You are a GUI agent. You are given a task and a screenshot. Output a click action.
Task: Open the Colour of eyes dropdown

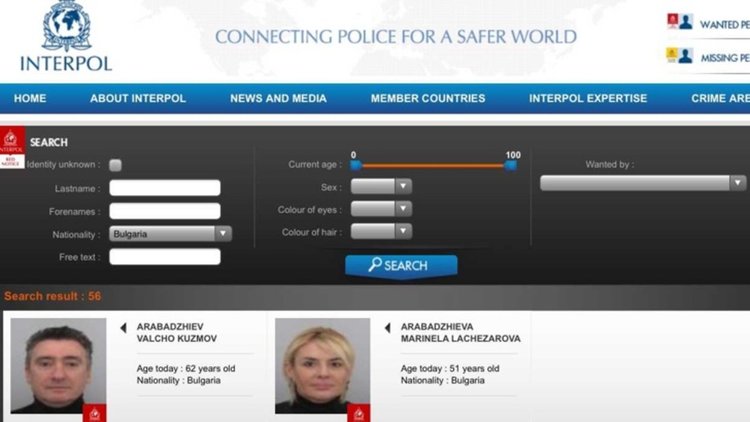[x=381, y=209]
